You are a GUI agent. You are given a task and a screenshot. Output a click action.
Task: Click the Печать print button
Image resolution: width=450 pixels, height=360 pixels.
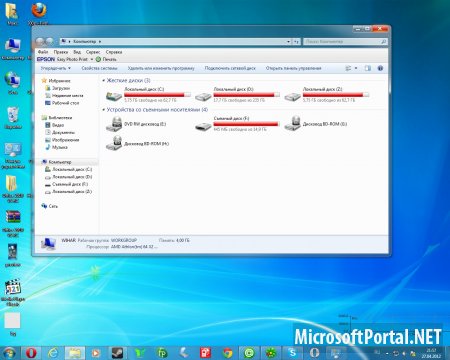tap(106, 59)
